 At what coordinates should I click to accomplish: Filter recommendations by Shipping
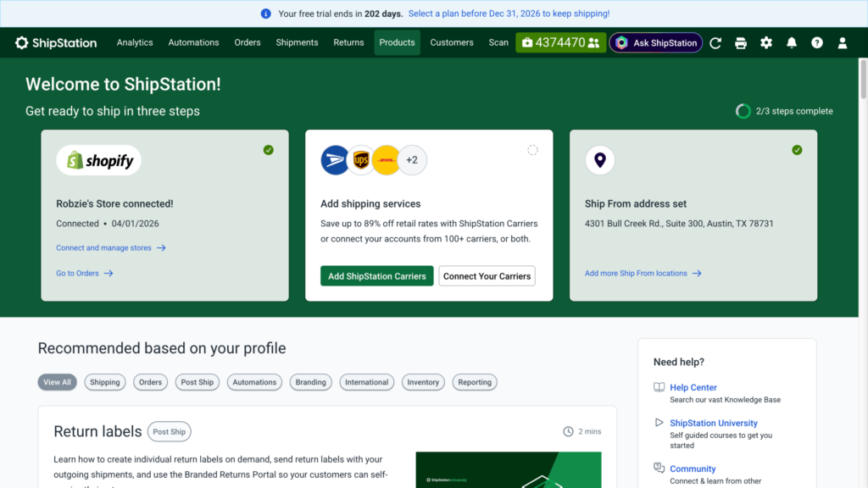pos(104,382)
